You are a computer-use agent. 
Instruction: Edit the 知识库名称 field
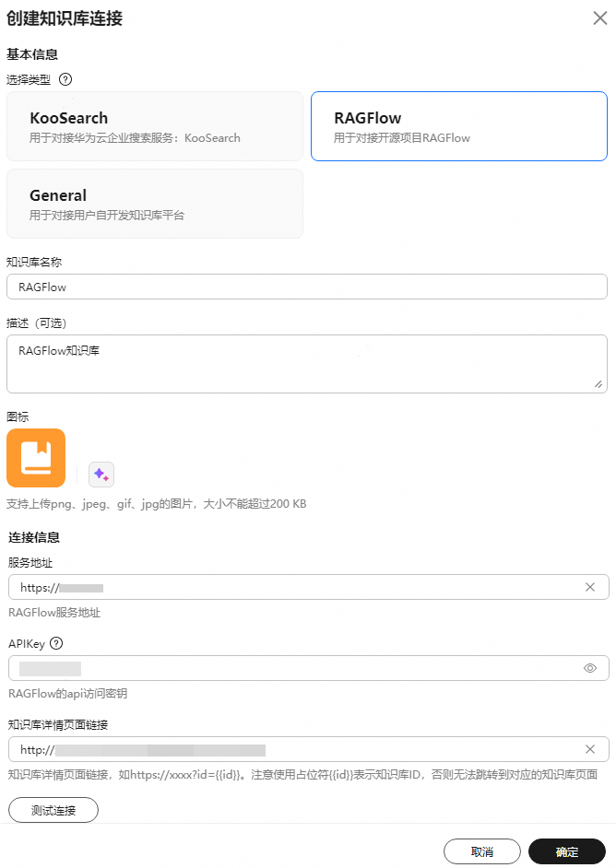click(307, 287)
